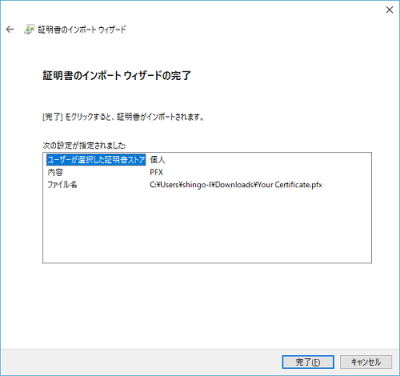Click the 証明書のインポート ウィザードの完了 heading
400x376 pixels.
(x=117, y=76)
